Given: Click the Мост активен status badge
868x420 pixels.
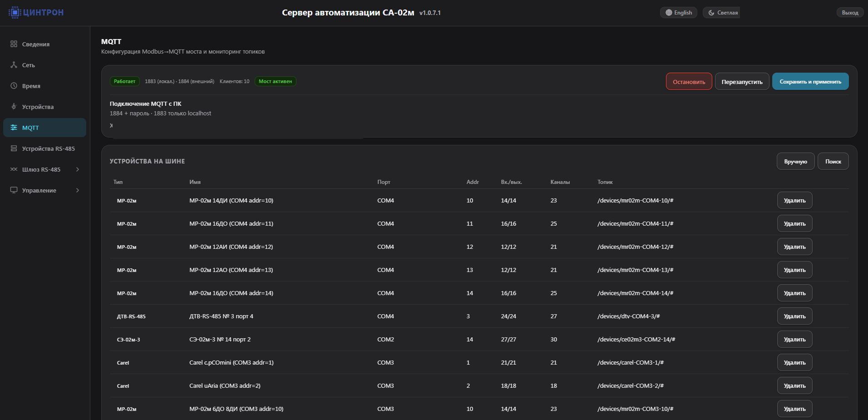Looking at the screenshot, I should pos(275,81).
